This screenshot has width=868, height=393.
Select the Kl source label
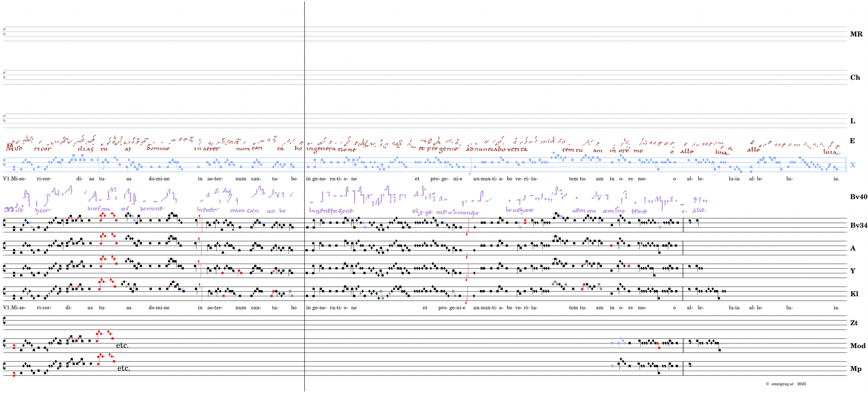854,294
